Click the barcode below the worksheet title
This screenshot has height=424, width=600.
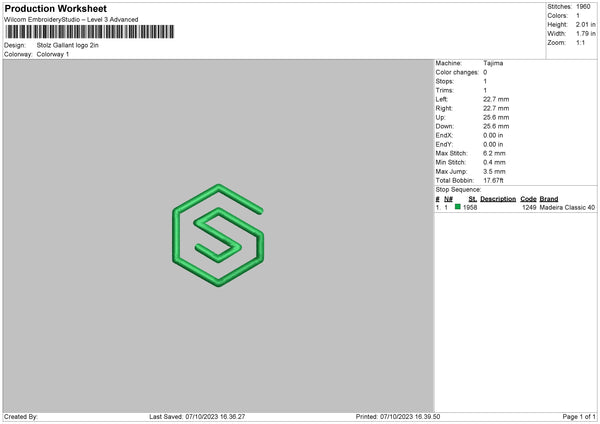[90, 32]
